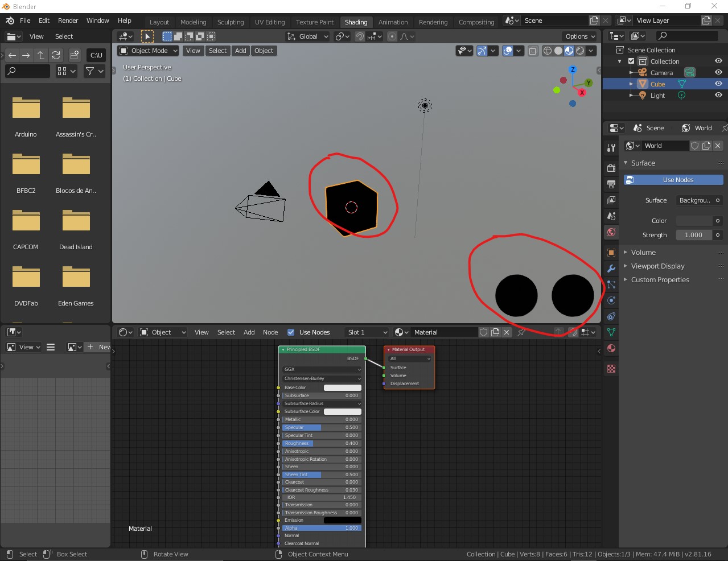728x561 pixels.
Task: Click the Z axis on the navigation gizmo
Action: [573, 69]
